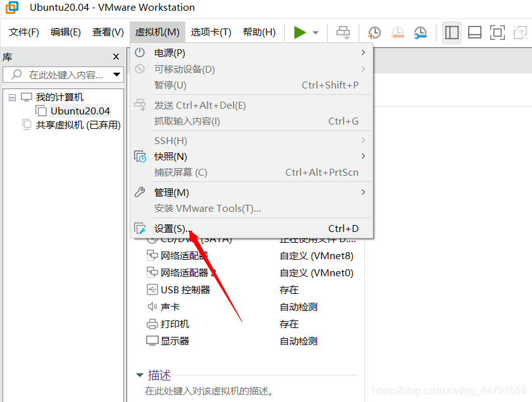The width and height of the screenshot is (532, 402).
Task: Open the library search dropdown arrow
Action: [x=116, y=75]
